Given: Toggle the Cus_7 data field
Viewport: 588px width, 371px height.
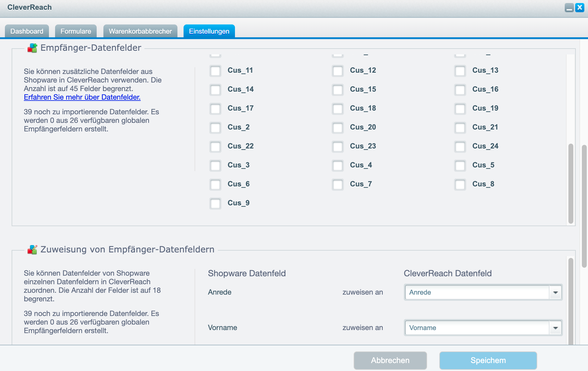Looking at the screenshot, I should click(x=338, y=185).
